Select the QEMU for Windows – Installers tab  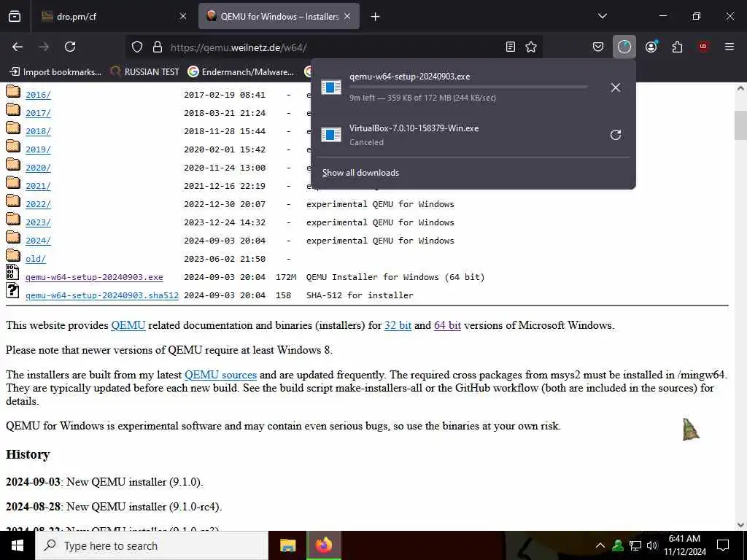(279, 16)
